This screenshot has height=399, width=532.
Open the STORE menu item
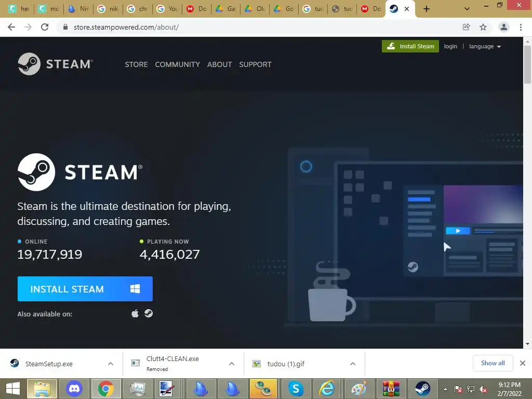click(x=136, y=64)
